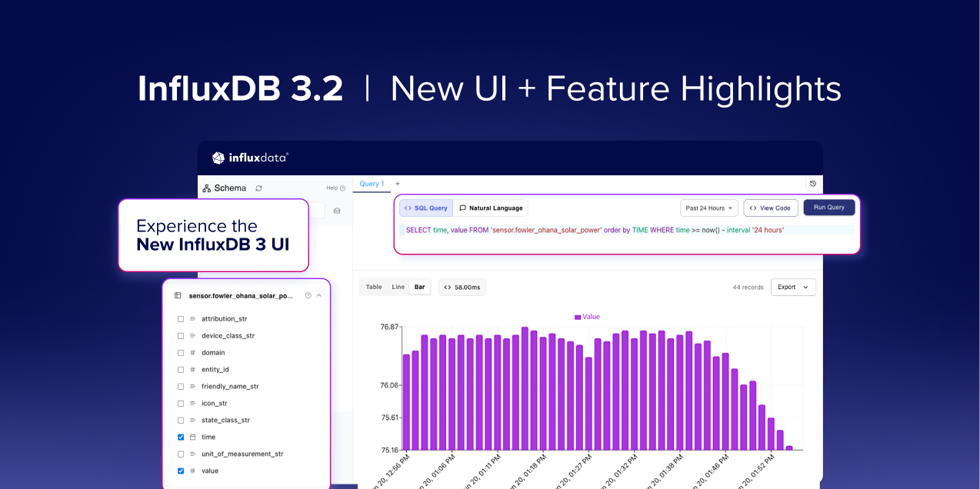Switch results to Table view
Screen dimensions: 980x489
pos(374,287)
